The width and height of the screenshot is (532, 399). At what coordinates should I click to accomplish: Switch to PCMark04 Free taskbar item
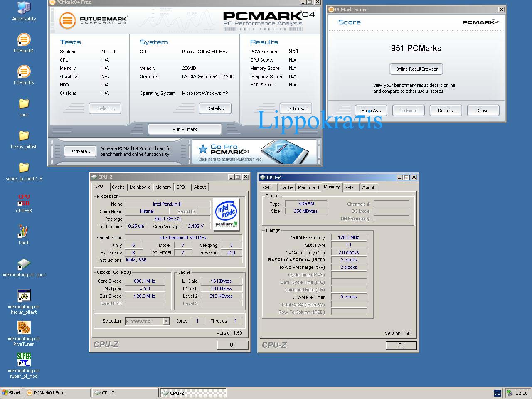tap(58, 393)
